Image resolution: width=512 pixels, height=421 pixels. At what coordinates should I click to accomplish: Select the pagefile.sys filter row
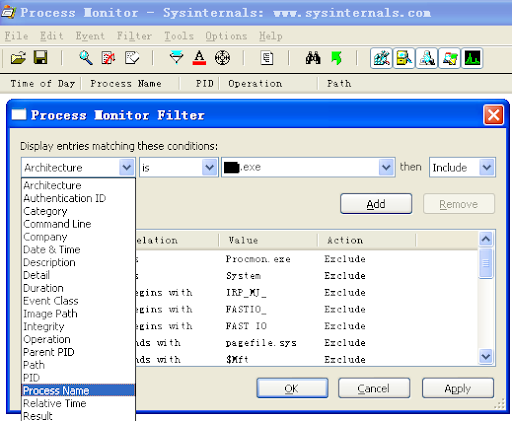pos(307,343)
